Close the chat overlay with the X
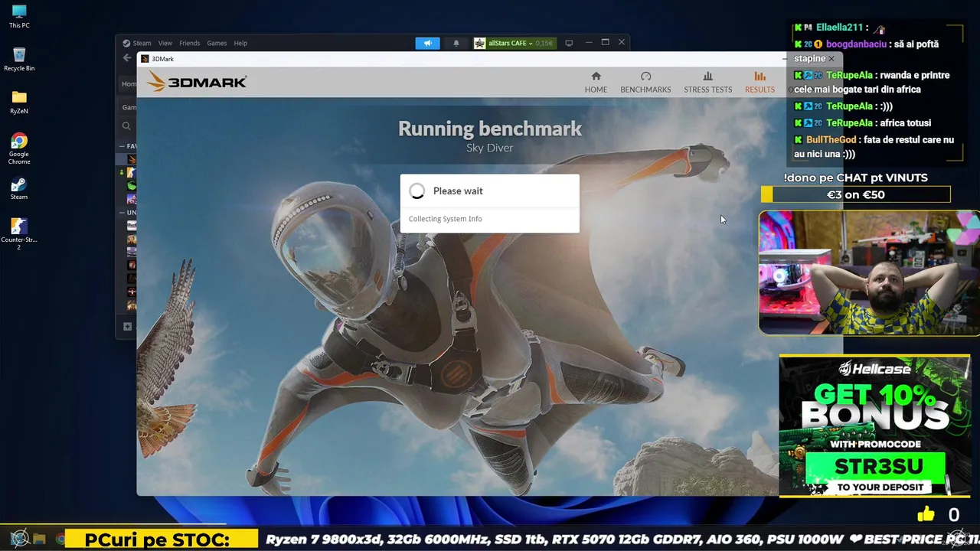Image resolution: width=980 pixels, height=551 pixels. (831, 59)
